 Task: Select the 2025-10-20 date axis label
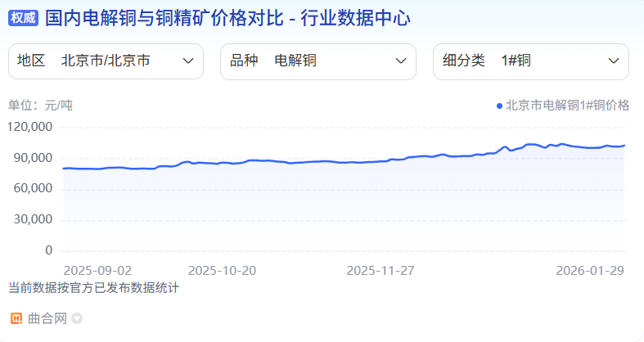tap(223, 270)
